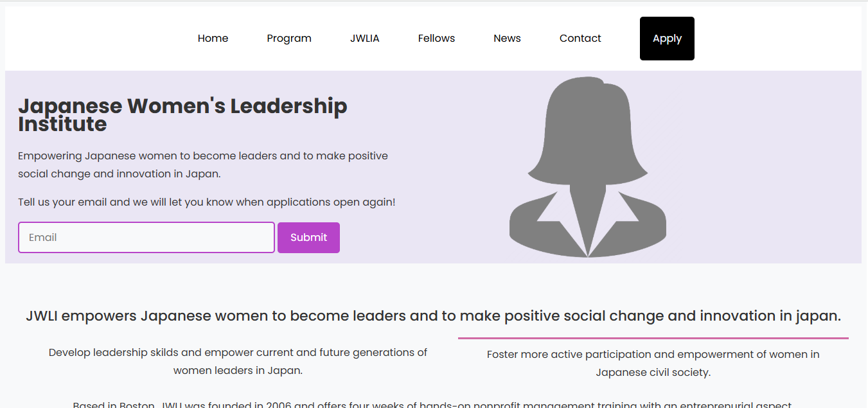Open the Program menu item
Screen dimensions: 868x408
(x=289, y=39)
